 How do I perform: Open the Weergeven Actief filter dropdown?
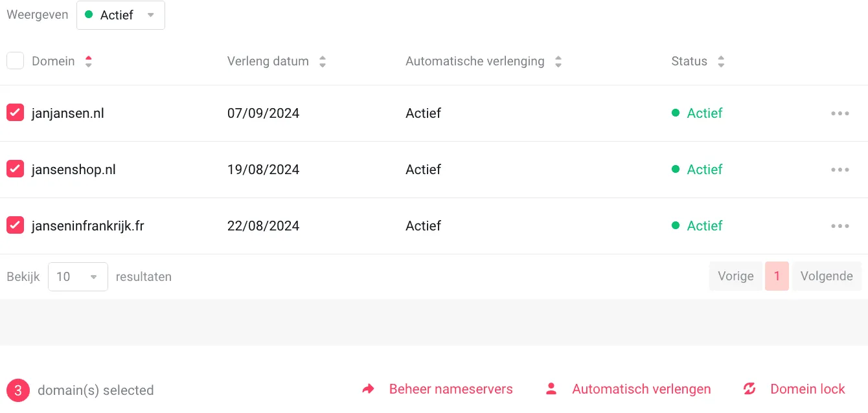(120, 15)
